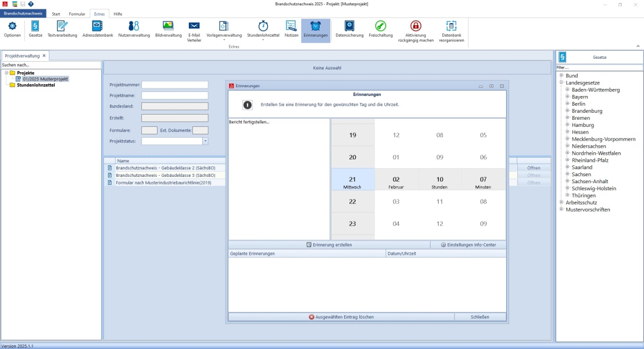The image size is (644, 349).
Task: Open Einstellungen Info-Center
Action: pyautogui.click(x=468, y=244)
